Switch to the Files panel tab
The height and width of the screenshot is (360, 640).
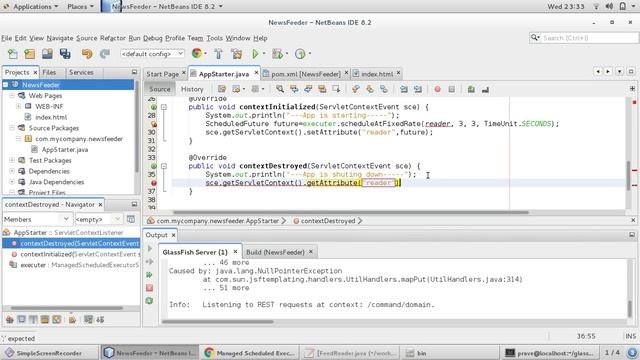coord(49,72)
